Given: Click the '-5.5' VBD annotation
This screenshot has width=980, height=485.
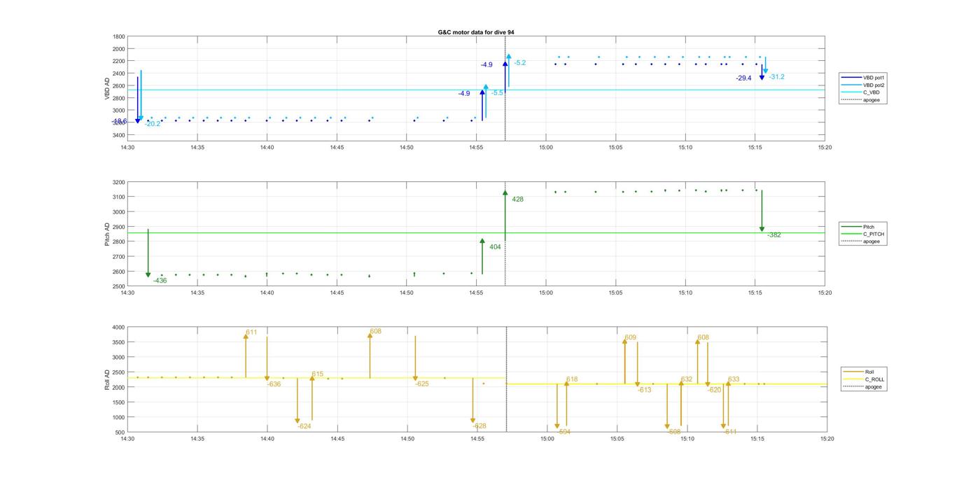Looking at the screenshot, I should click(x=497, y=92).
